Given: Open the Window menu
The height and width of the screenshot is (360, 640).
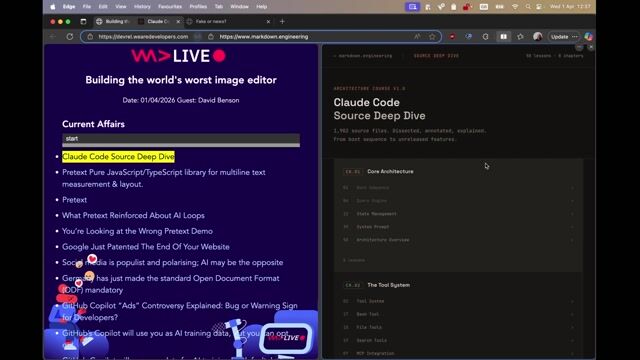Looking at the screenshot, I should 239,7.
